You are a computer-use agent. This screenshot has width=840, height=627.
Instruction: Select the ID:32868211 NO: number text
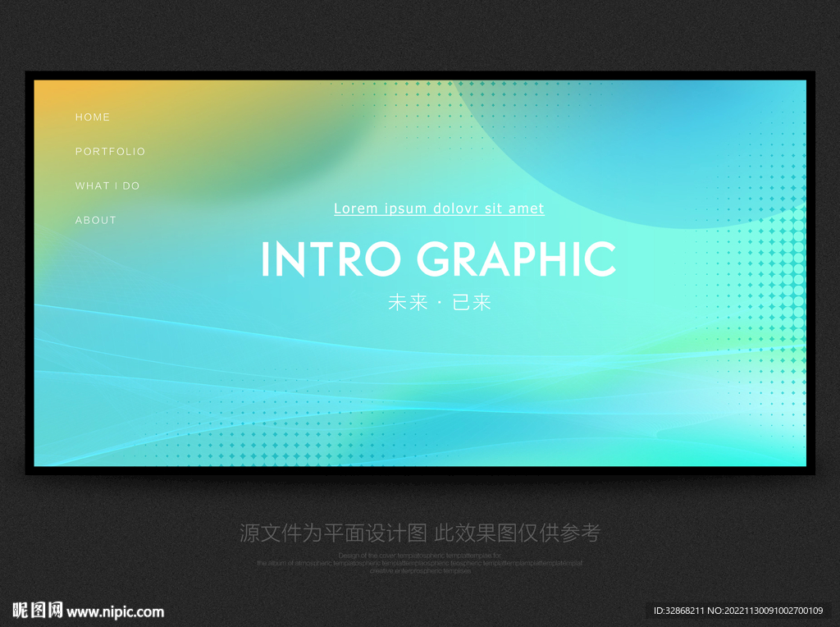[738, 611]
